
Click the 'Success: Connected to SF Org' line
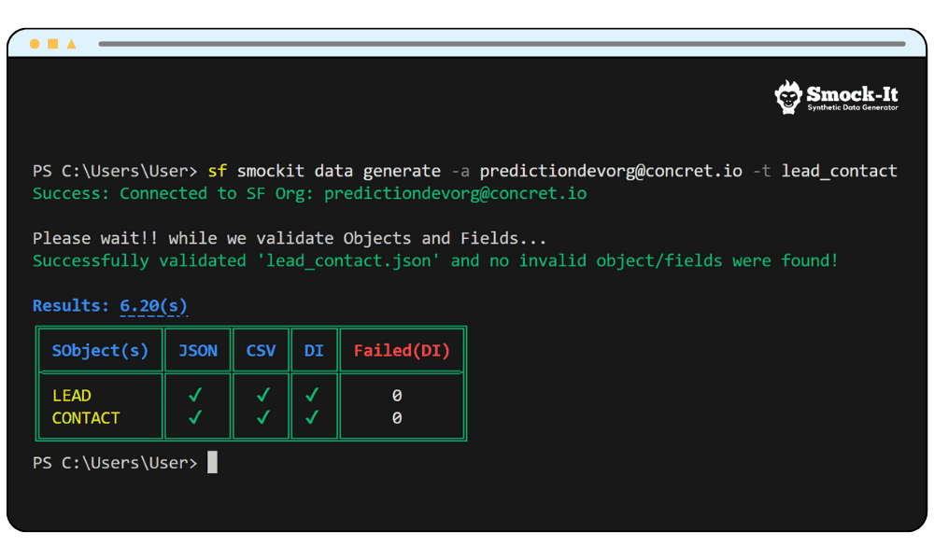coord(310,193)
